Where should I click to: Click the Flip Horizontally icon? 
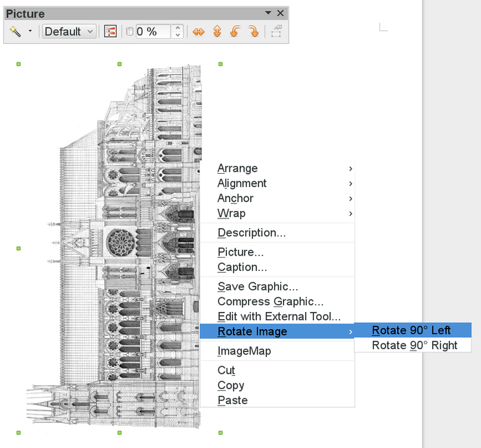click(199, 32)
